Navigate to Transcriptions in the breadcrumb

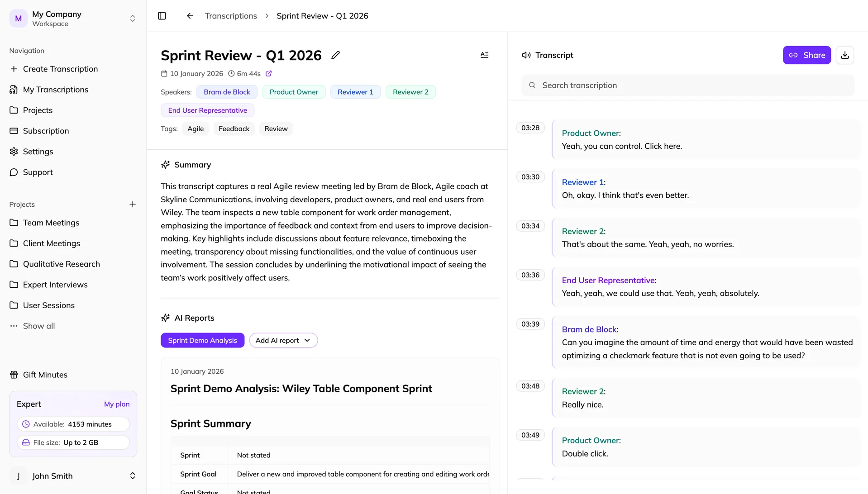[x=231, y=15]
